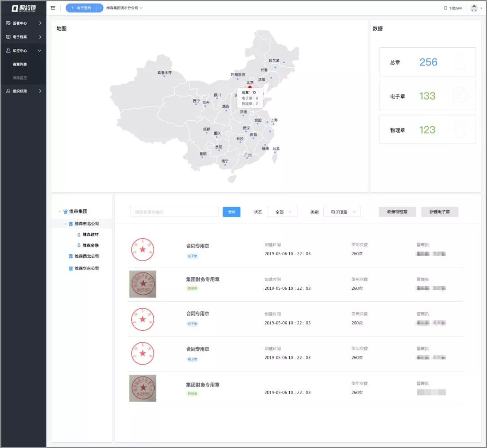
Task: Collapse the 维森东北公司 tree node arrow
Action: 65,224
